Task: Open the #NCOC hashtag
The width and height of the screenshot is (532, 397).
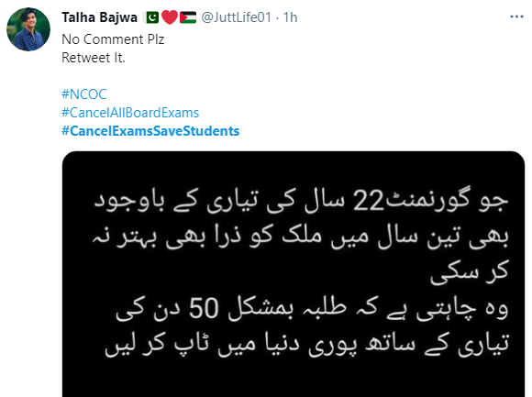Action: [84, 94]
